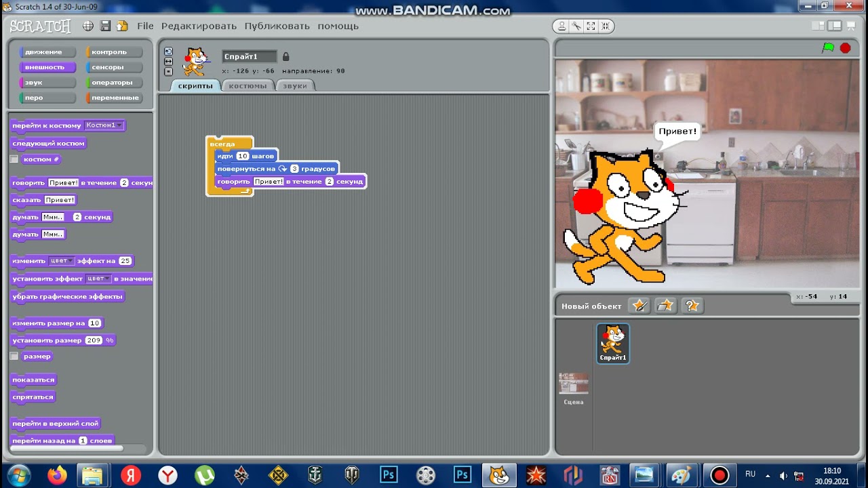Select the внешность block category

47,67
